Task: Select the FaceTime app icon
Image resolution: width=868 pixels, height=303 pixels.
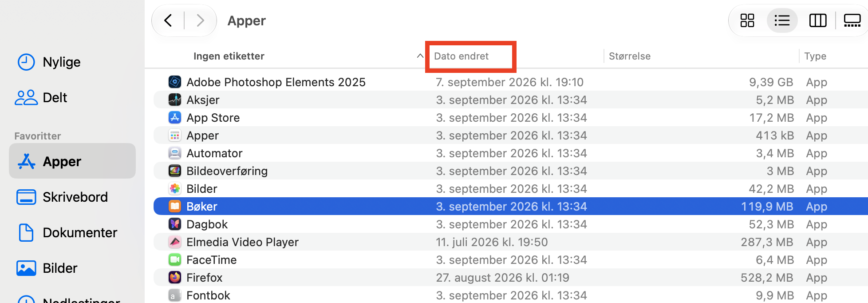Action: click(175, 259)
